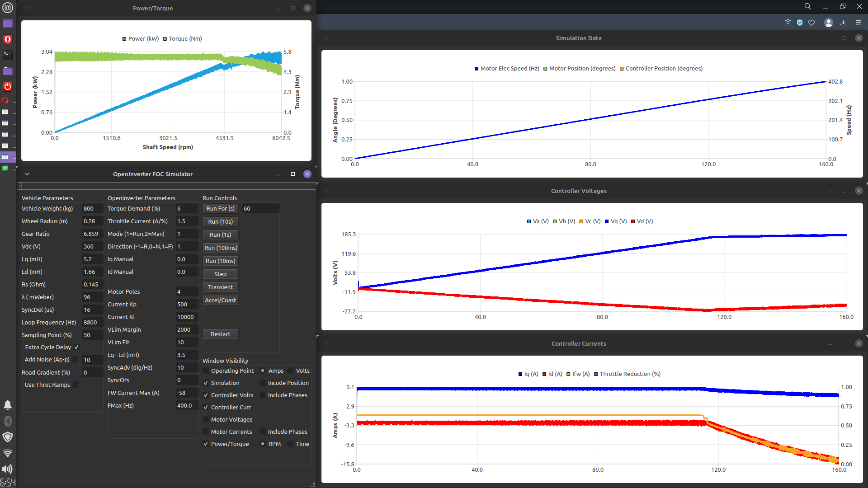Click the heart bookmark icon
Viewport: 868px width, 488px height.
coord(811,23)
